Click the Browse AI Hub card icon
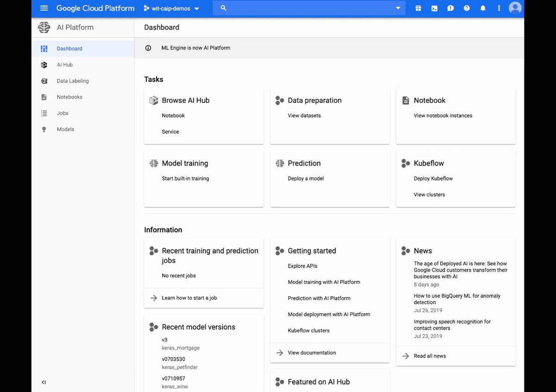Image resolution: width=556 pixels, height=392 pixels. coord(154,100)
